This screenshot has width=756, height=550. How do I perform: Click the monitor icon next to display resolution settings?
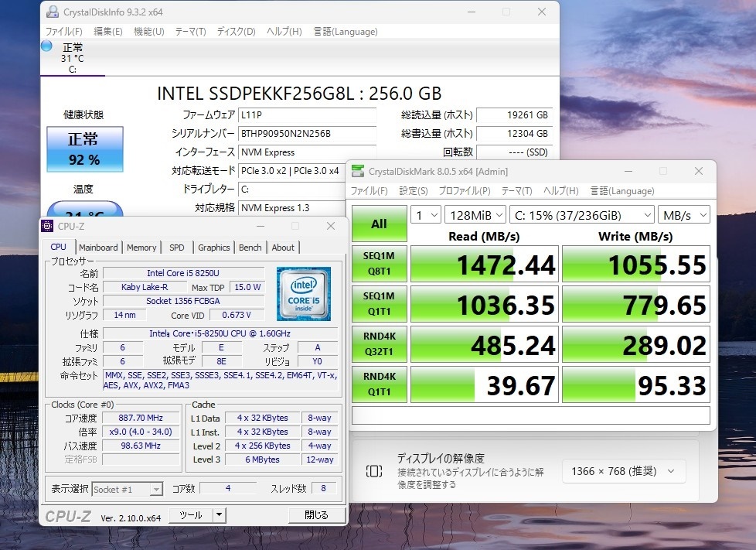coord(374,470)
